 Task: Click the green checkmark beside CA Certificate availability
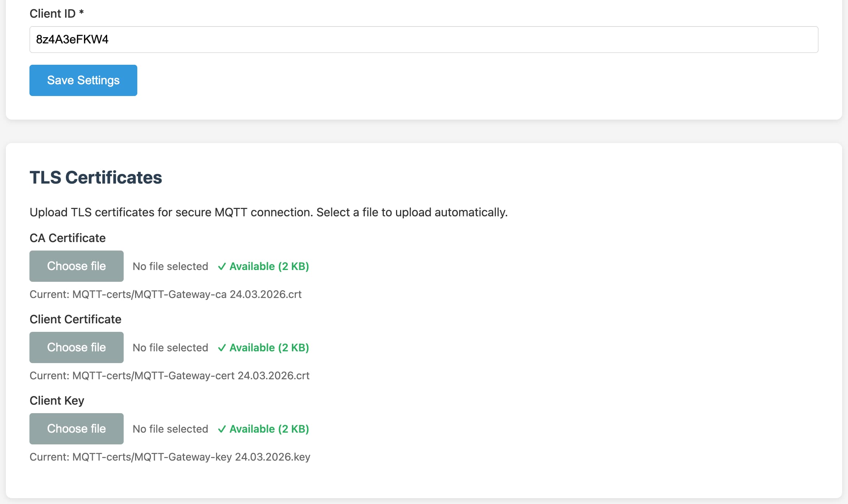pos(222,266)
